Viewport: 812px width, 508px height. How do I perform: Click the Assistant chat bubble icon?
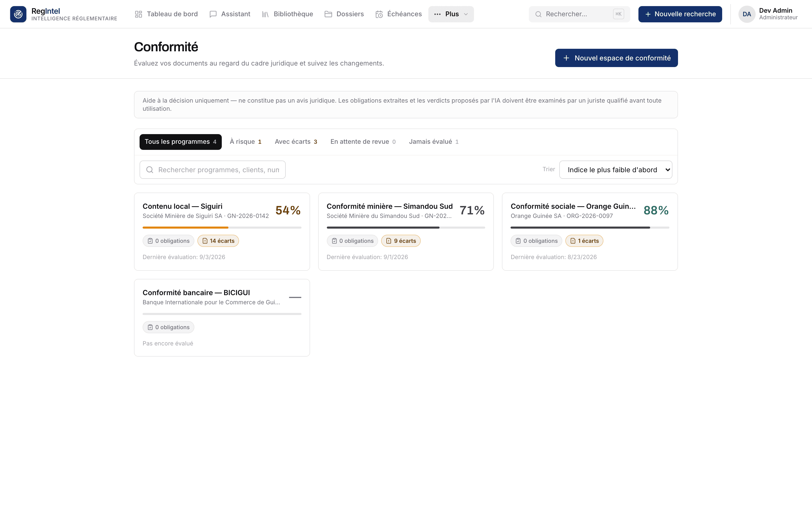[213, 14]
